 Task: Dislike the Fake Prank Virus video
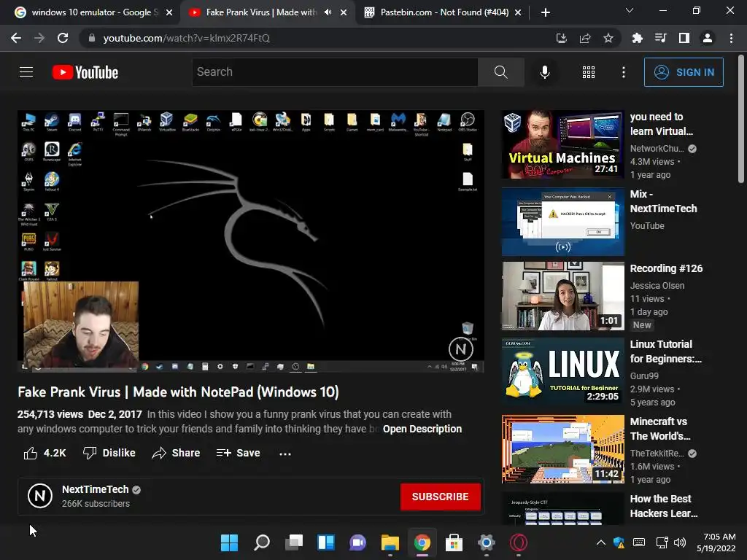point(109,453)
